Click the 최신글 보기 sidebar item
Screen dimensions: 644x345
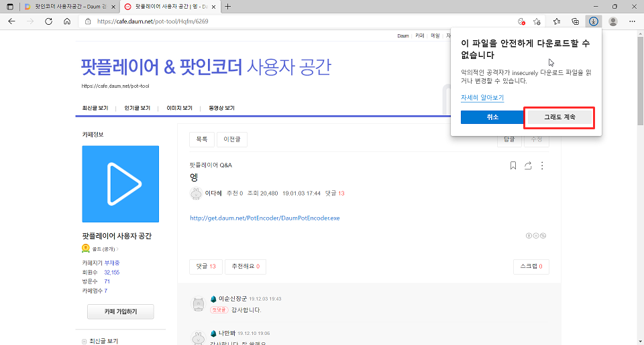[103, 341]
